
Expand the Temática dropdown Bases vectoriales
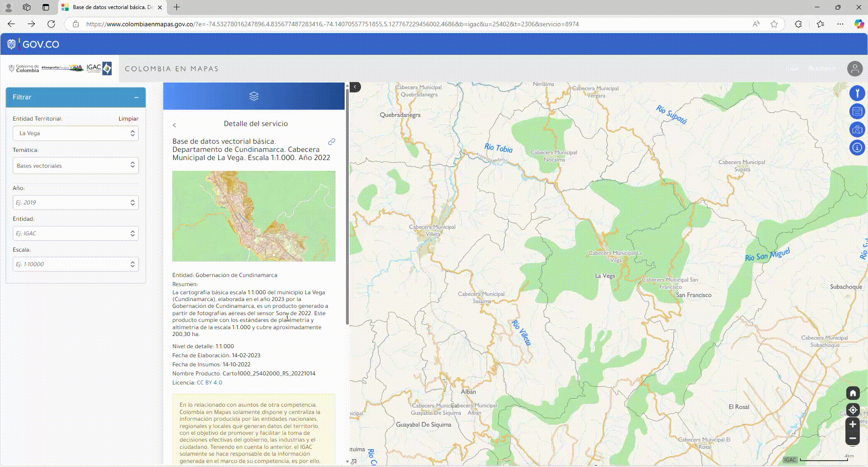pyautogui.click(x=75, y=165)
